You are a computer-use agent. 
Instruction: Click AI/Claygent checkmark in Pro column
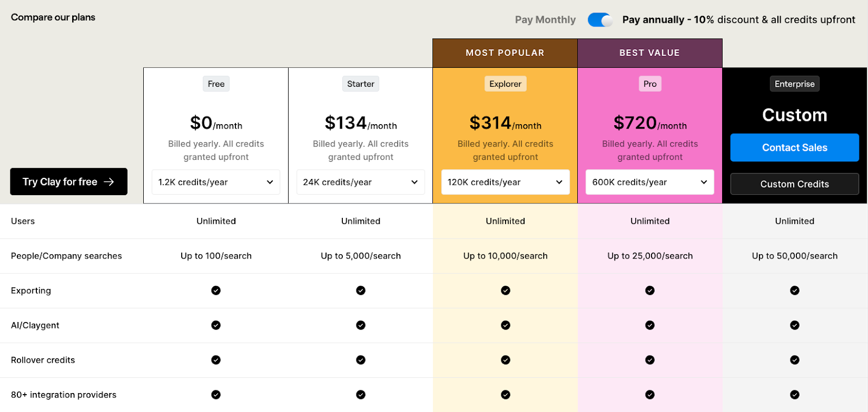[x=650, y=325]
